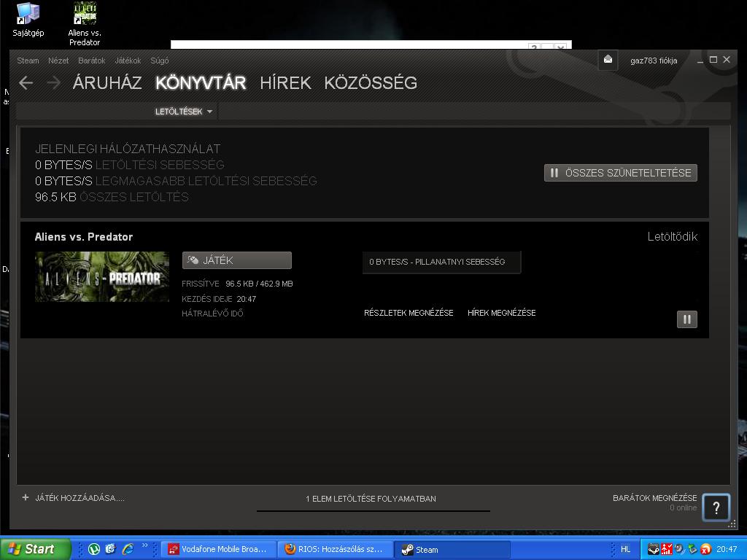Open the Sajátgép desktop icon
Viewport: 747px width, 560px height.
pyautogui.click(x=28, y=20)
